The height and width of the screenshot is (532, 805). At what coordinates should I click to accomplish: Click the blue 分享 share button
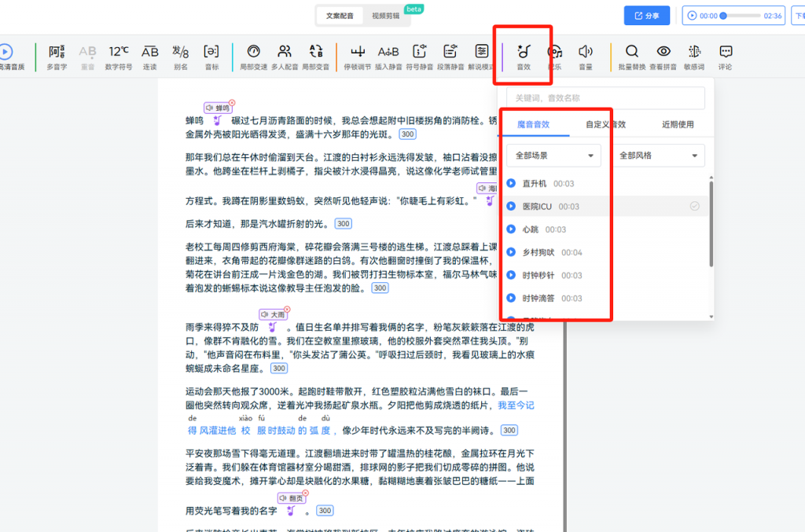[x=647, y=16]
